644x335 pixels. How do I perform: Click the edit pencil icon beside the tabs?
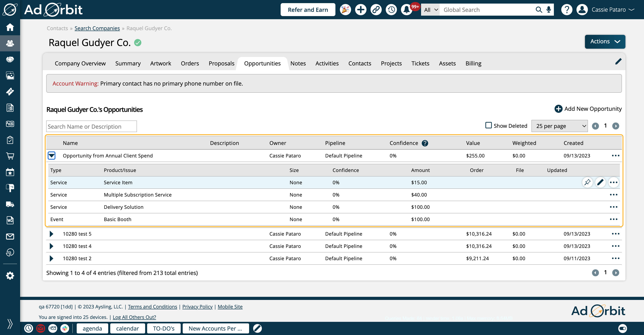tap(618, 61)
